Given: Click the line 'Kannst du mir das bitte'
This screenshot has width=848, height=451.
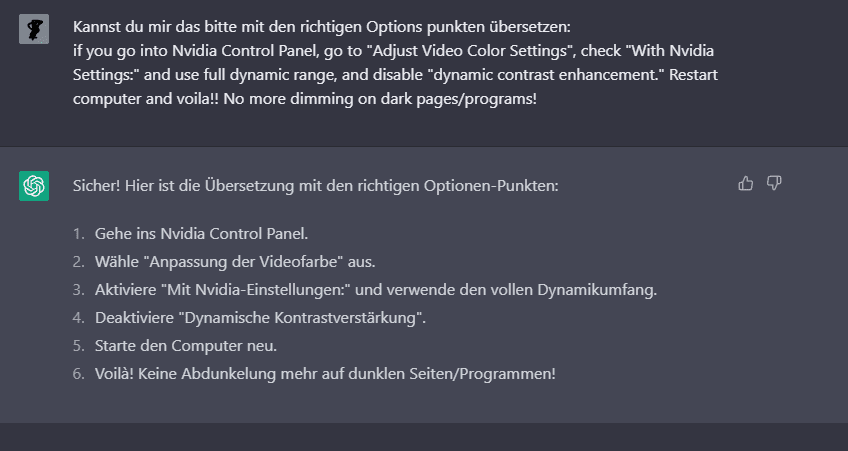Looking at the screenshot, I should 322,26.
